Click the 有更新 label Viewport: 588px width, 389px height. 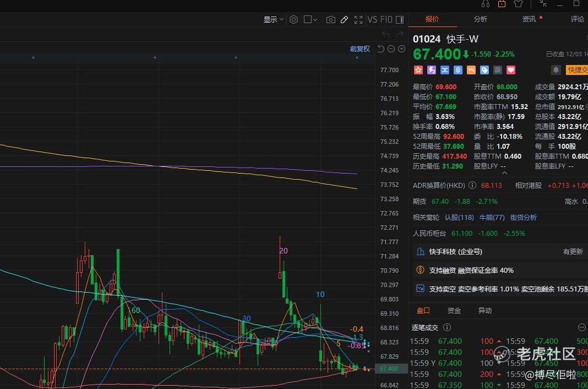pos(573,252)
